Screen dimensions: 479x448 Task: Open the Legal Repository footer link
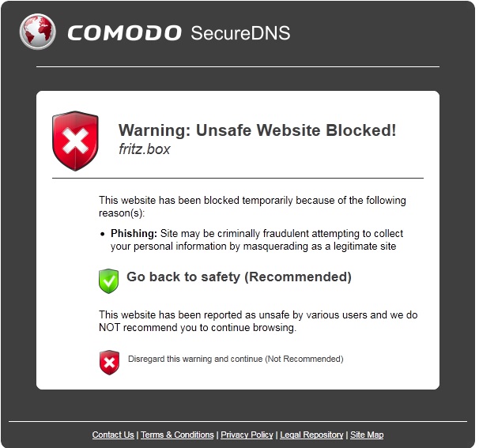(311, 435)
